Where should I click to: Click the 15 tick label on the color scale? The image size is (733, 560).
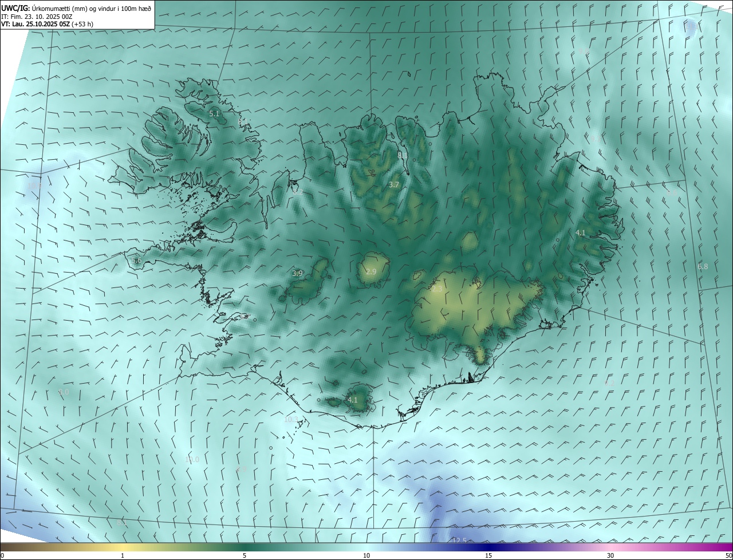tap(488, 555)
